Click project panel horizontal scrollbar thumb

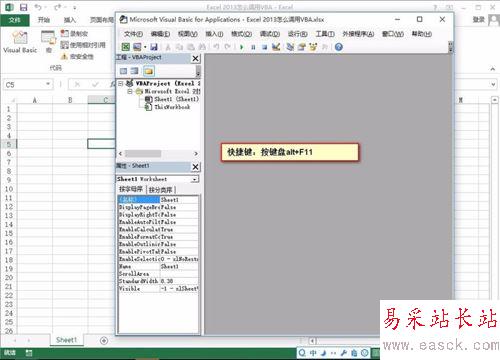[x=143, y=153]
